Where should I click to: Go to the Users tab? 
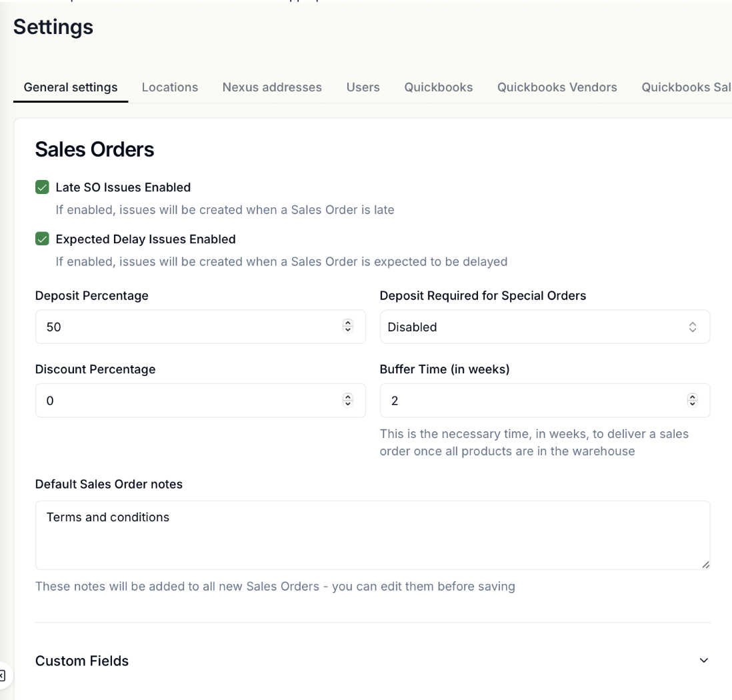point(363,87)
